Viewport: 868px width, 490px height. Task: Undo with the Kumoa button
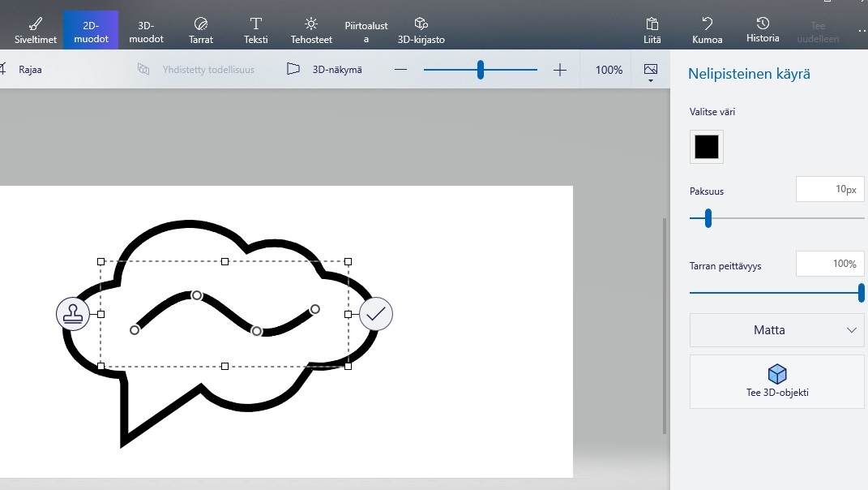click(x=707, y=30)
